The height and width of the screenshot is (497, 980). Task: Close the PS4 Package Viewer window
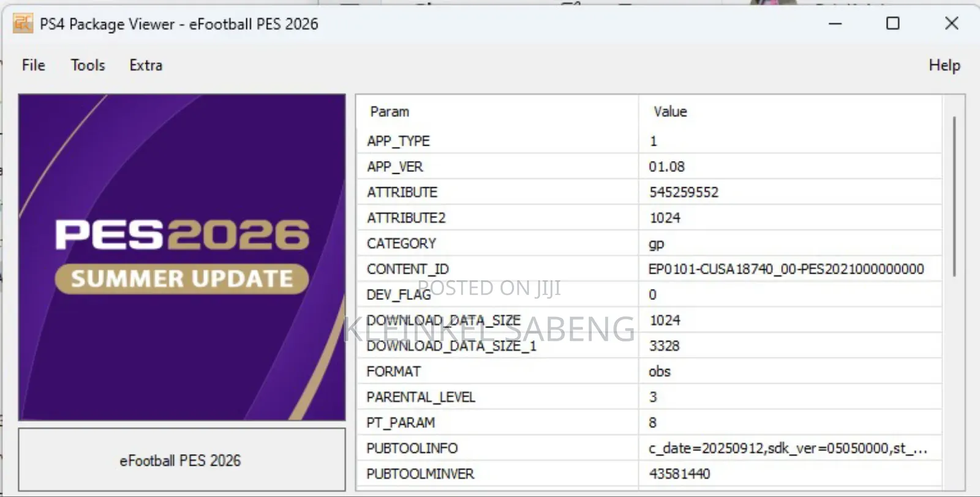pos(951,23)
